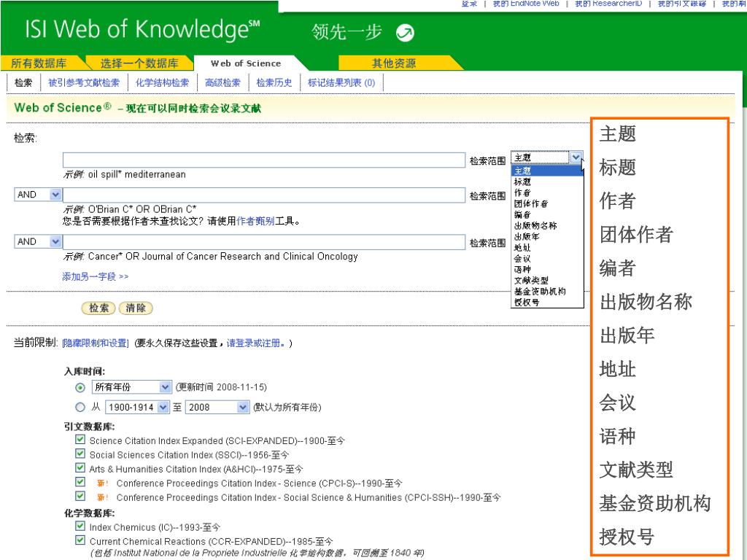The width and height of the screenshot is (747, 560).
Task: Click the arrow circle icon beside 领先一步
Action: 405,32
